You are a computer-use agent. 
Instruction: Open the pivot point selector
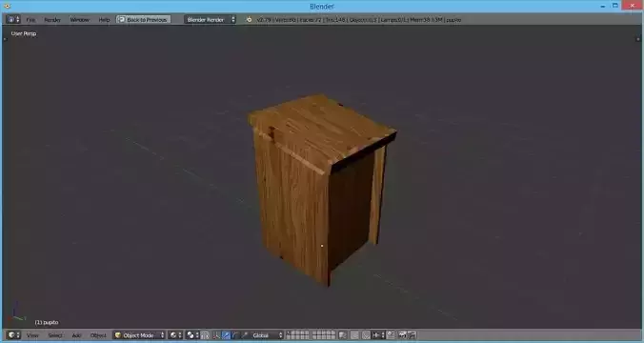(x=192, y=335)
